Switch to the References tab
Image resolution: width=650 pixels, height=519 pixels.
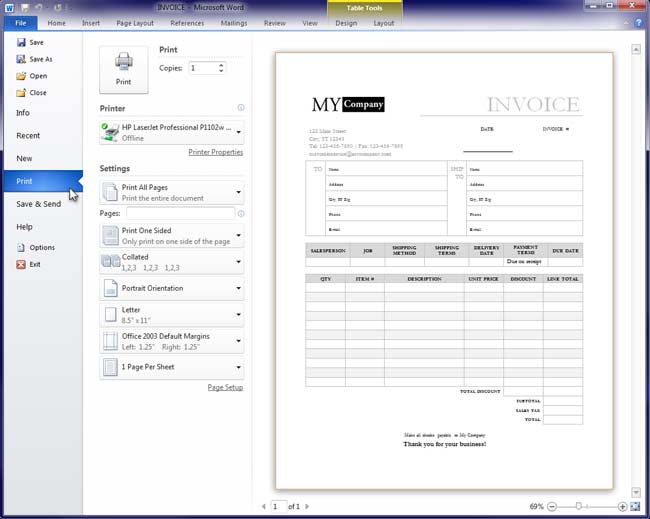[187, 23]
